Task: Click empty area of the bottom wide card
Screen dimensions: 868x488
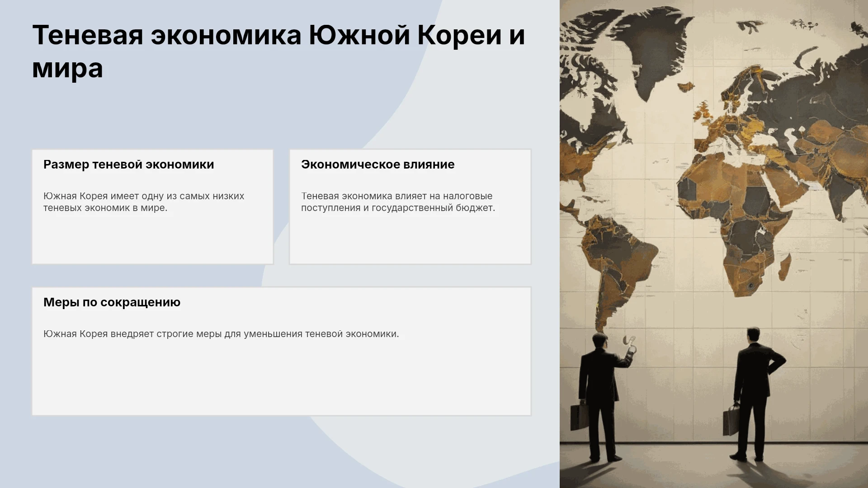Action: (281, 377)
